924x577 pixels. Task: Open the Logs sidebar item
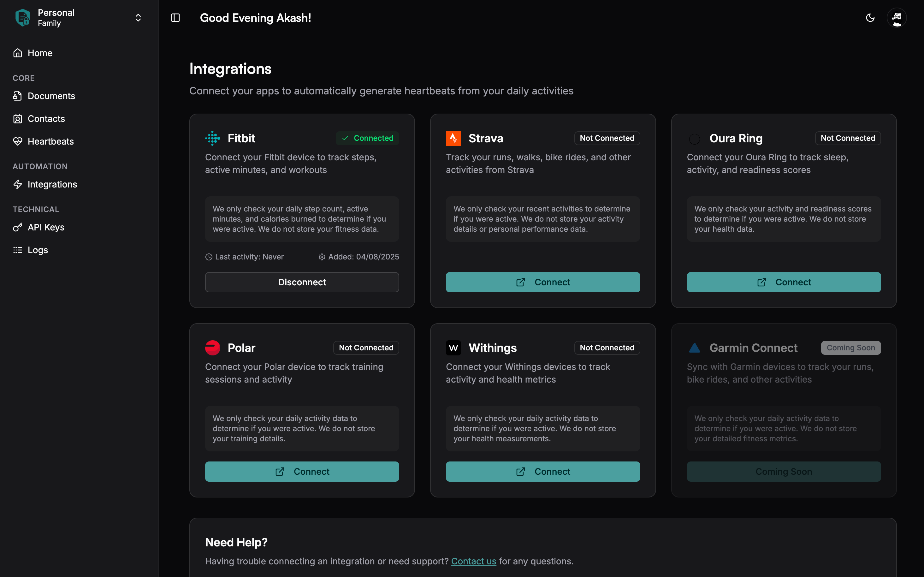click(x=37, y=250)
